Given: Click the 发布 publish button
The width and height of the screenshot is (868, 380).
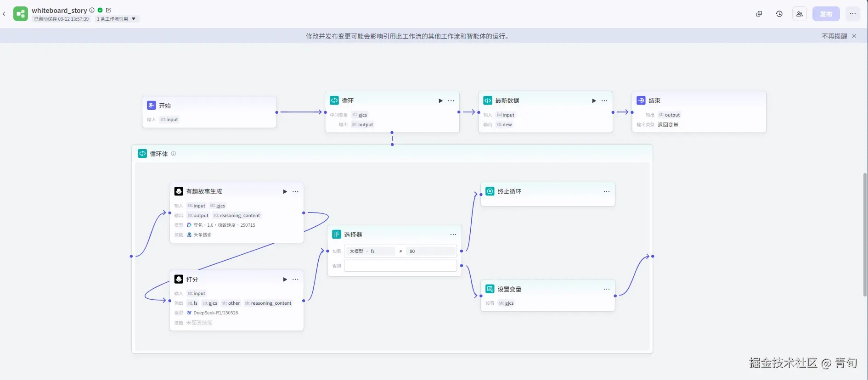Looking at the screenshot, I should click(x=826, y=14).
